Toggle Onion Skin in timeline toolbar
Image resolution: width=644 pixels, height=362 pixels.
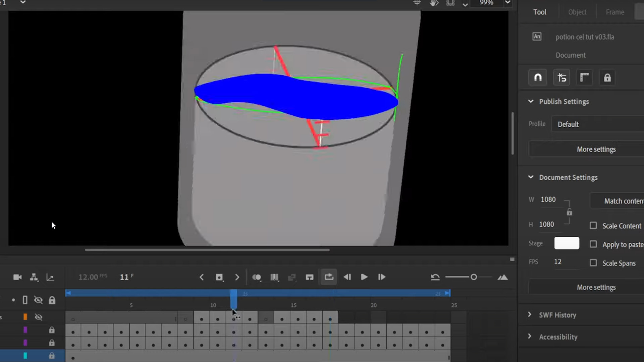pos(257,277)
